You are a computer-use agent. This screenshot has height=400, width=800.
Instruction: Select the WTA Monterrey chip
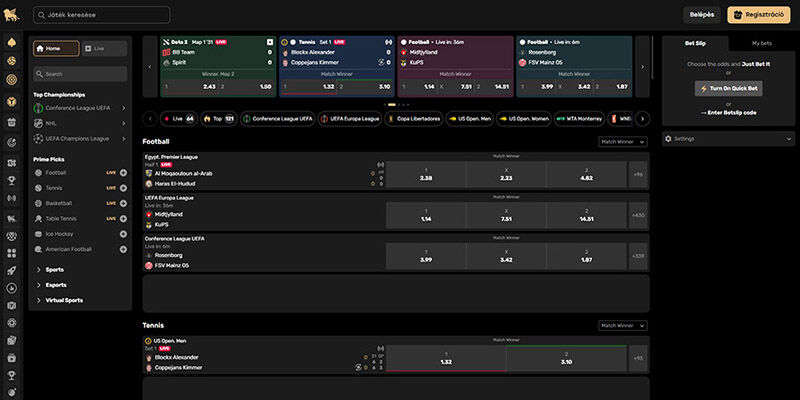579,119
